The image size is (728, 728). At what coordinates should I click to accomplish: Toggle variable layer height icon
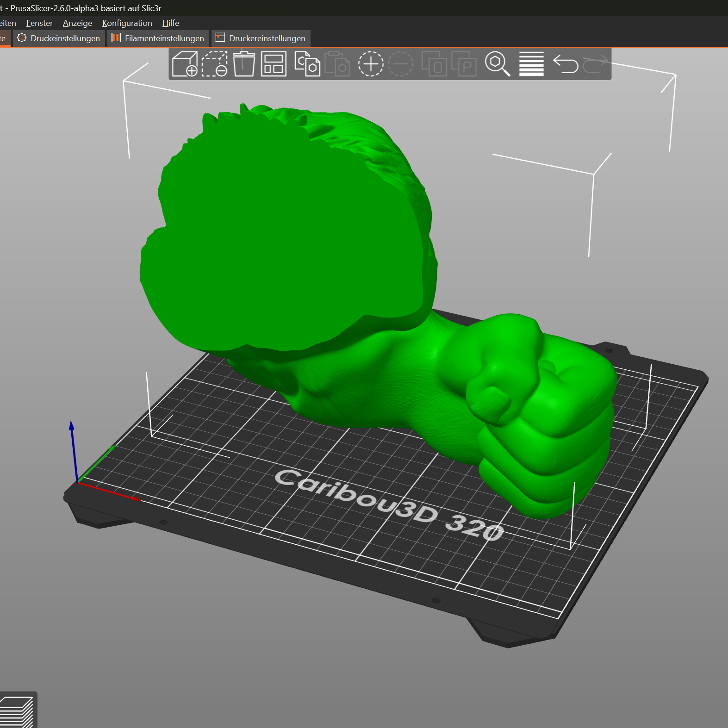click(x=531, y=64)
